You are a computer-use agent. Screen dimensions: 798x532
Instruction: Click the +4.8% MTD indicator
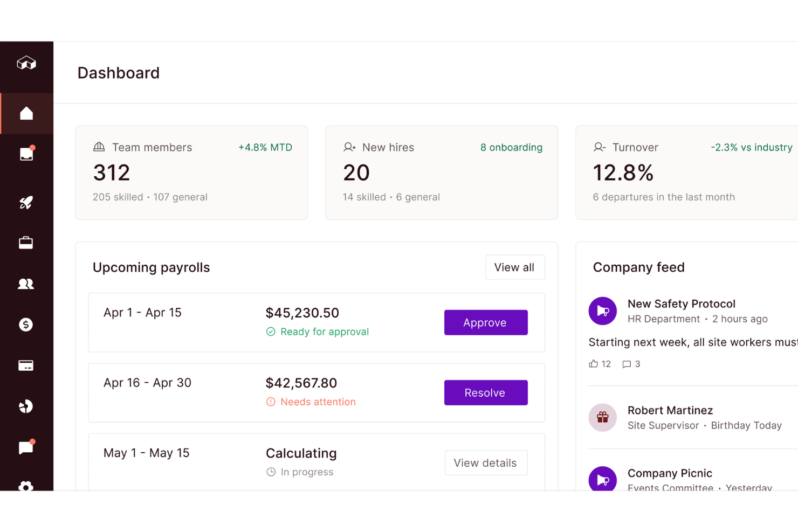click(265, 148)
